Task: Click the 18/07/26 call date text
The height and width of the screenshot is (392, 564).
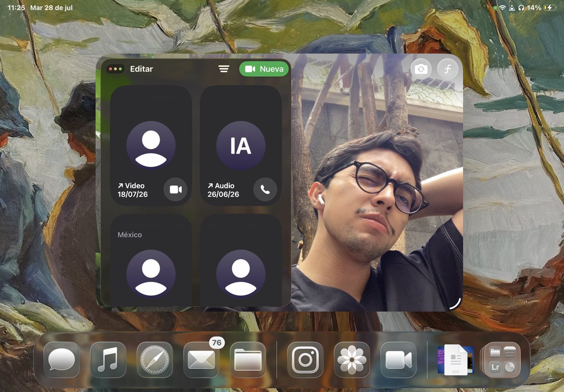Action: click(133, 194)
